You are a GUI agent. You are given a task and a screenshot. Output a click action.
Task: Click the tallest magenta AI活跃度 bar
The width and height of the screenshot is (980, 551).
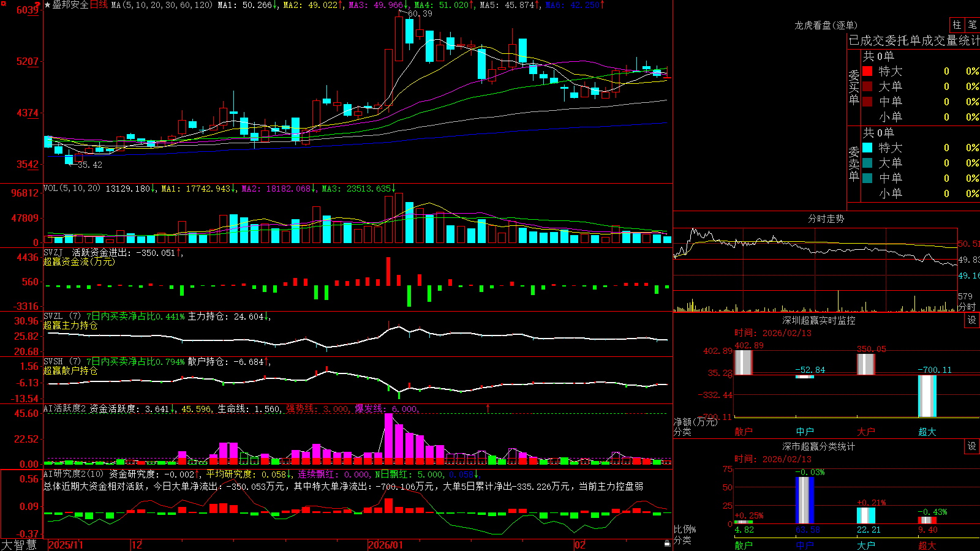coord(389,435)
